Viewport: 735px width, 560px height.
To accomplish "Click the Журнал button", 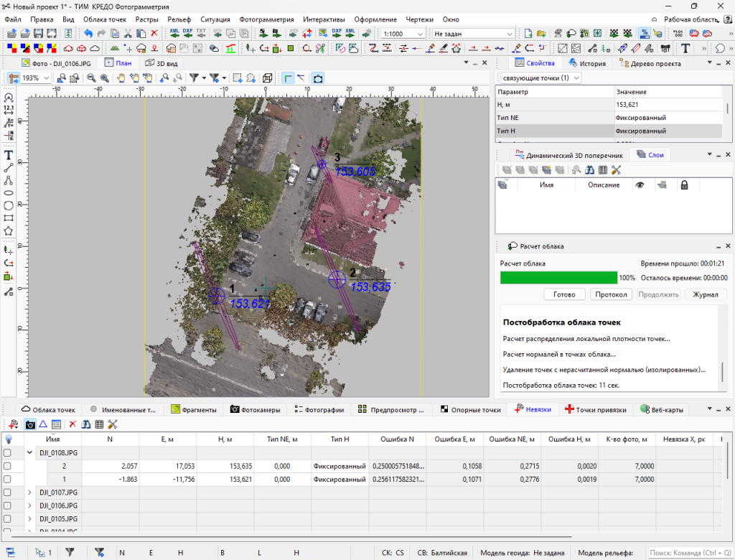I will click(706, 294).
